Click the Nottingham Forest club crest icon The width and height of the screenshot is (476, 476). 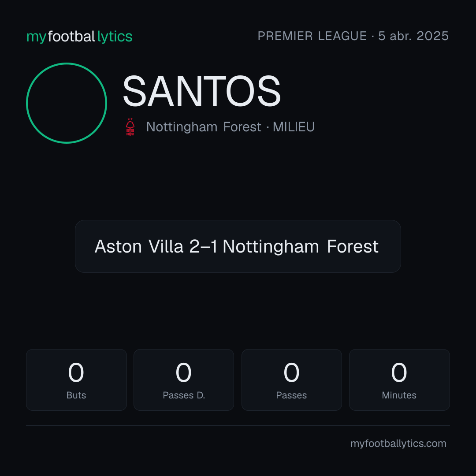click(x=130, y=127)
